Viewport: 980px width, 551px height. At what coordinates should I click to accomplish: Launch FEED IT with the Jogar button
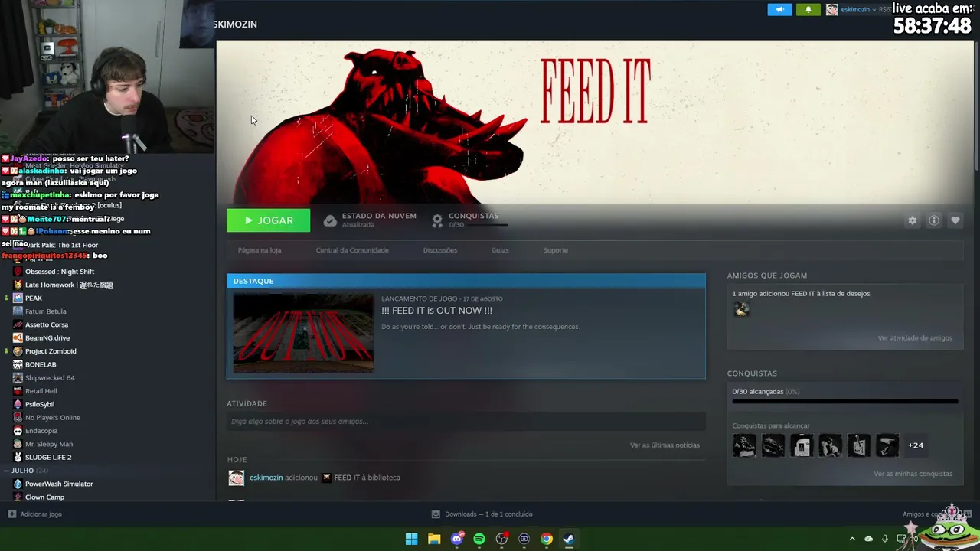pyautogui.click(x=268, y=220)
